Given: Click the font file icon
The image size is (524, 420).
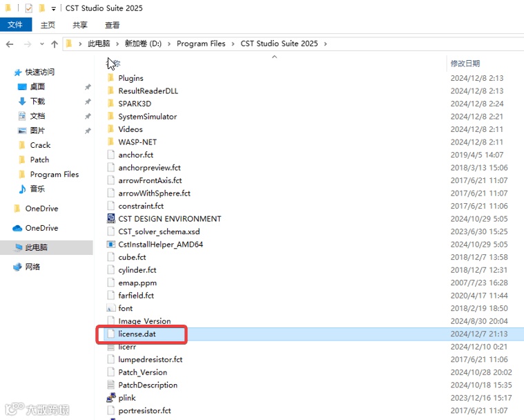Looking at the screenshot, I should [x=111, y=308].
